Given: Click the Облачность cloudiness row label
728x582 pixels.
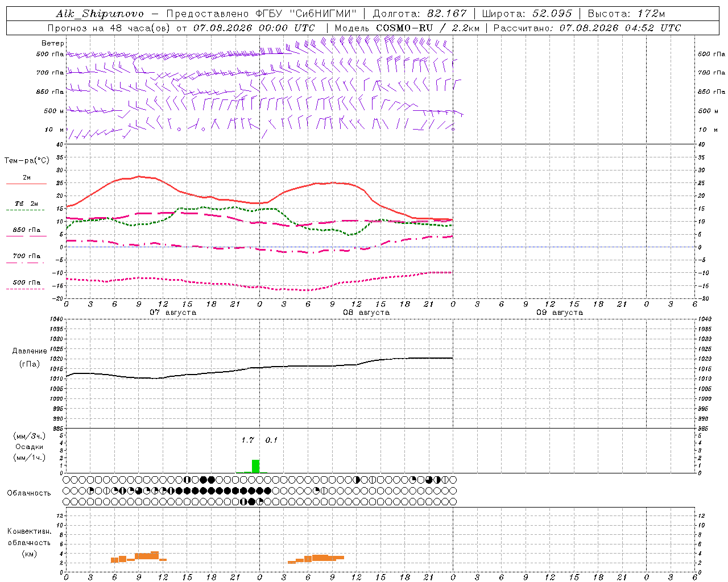Looking at the screenshot, I should pyautogui.click(x=29, y=493).
